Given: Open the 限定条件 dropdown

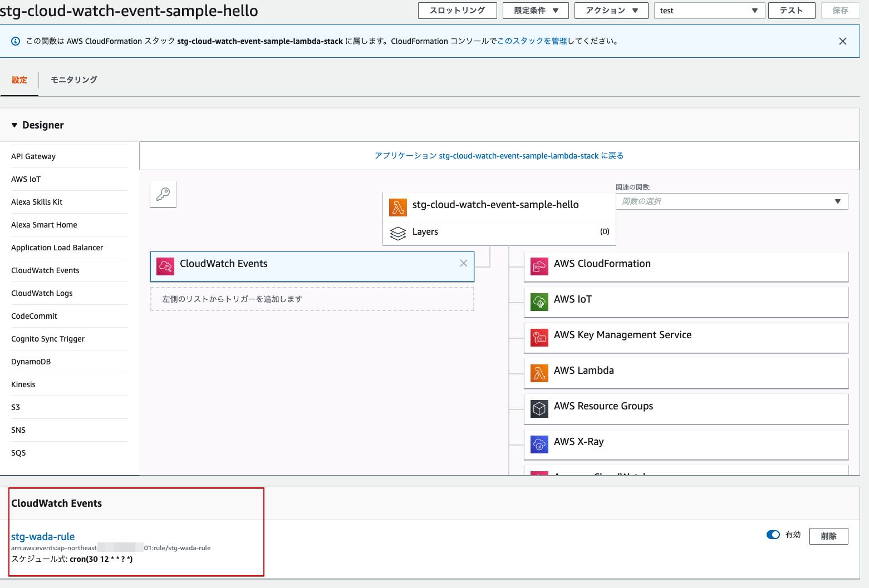Looking at the screenshot, I should [535, 10].
